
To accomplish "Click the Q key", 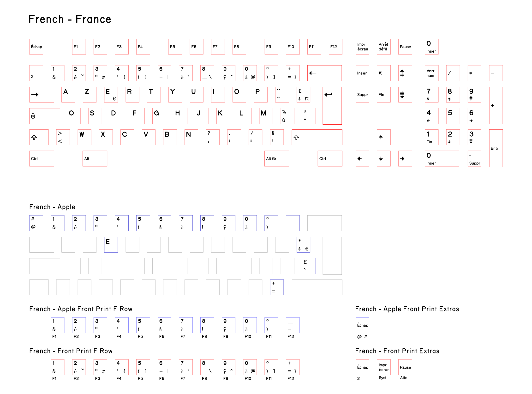I will pos(74,116).
